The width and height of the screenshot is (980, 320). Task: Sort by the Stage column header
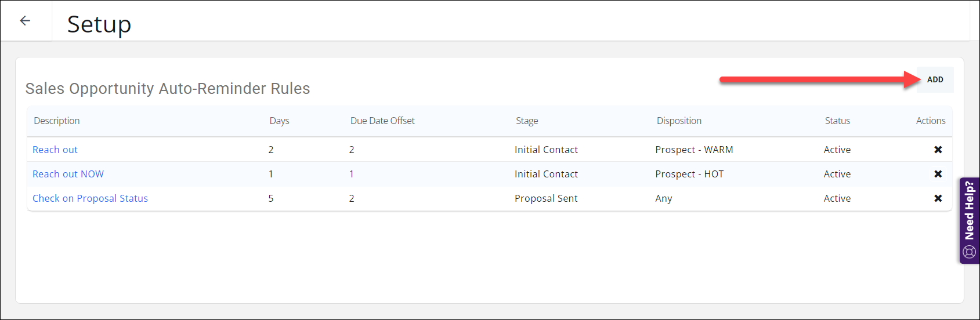pyautogui.click(x=527, y=121)
